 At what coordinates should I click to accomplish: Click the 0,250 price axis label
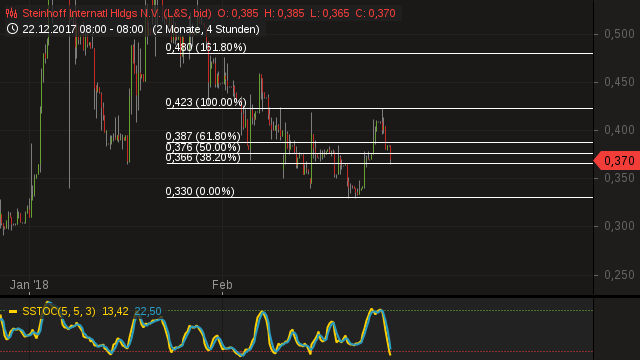click(619, 275)
